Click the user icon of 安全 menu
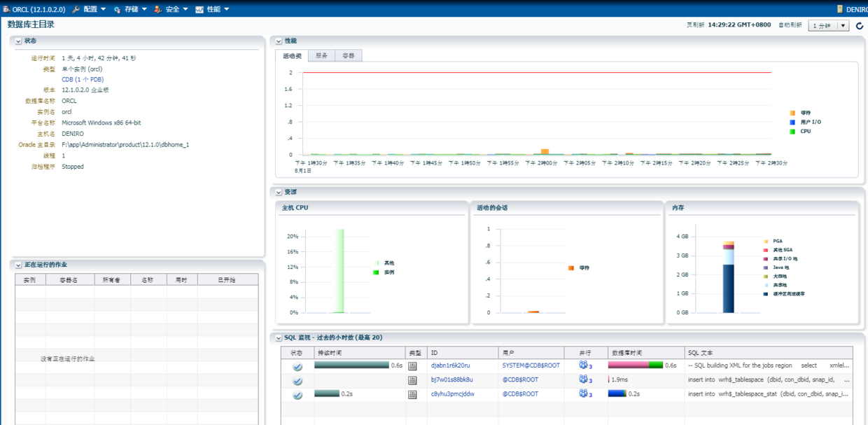 [x=157, y=9]
